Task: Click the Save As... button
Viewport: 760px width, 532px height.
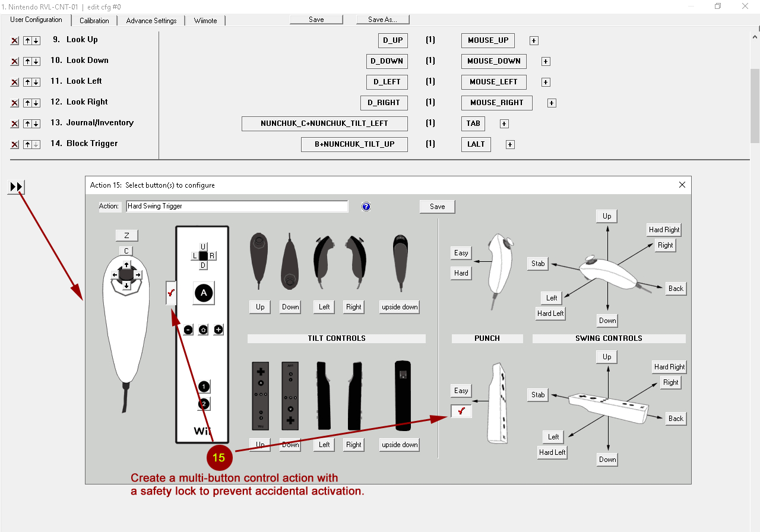Action: tap(382, 20)
